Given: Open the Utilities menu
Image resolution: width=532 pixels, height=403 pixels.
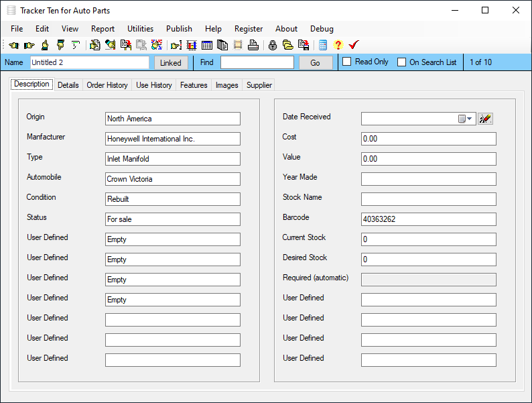Looking at the screenshot, I should pyautogui.click(x=140, y=29).
